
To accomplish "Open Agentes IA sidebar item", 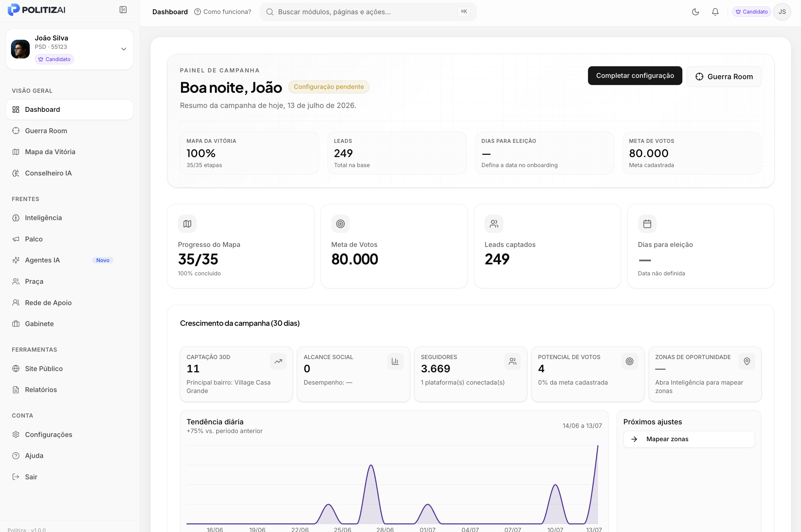I will pyautogui.click(x=69, y=260).
